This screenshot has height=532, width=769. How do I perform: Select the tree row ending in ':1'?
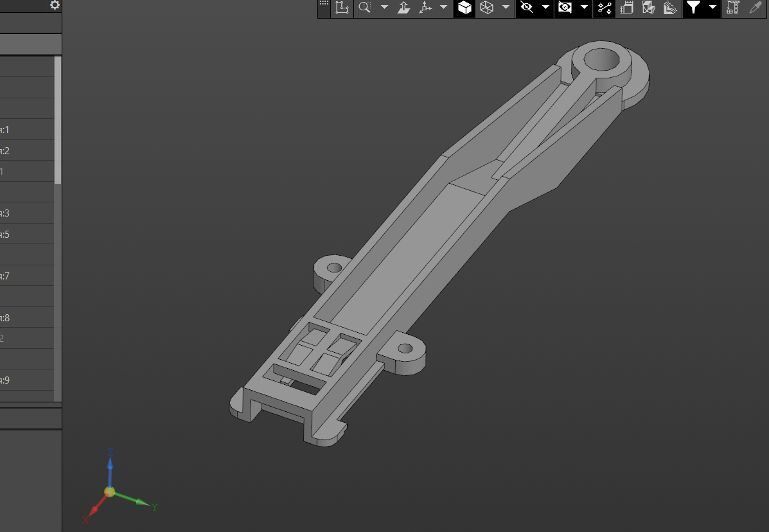[26, 129]
